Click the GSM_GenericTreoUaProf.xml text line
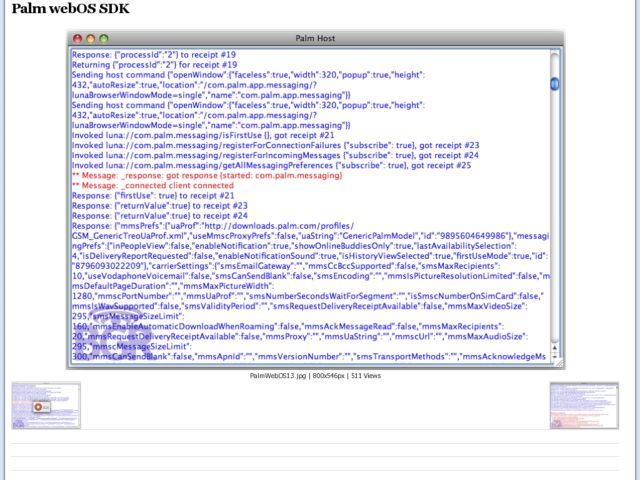640x480 pixels. point(310,236)
